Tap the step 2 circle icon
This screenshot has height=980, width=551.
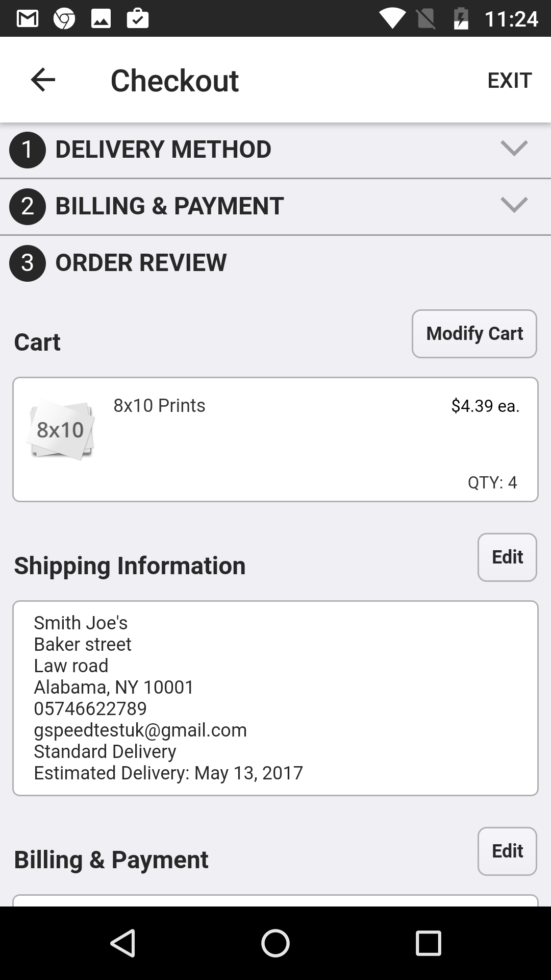28,206
